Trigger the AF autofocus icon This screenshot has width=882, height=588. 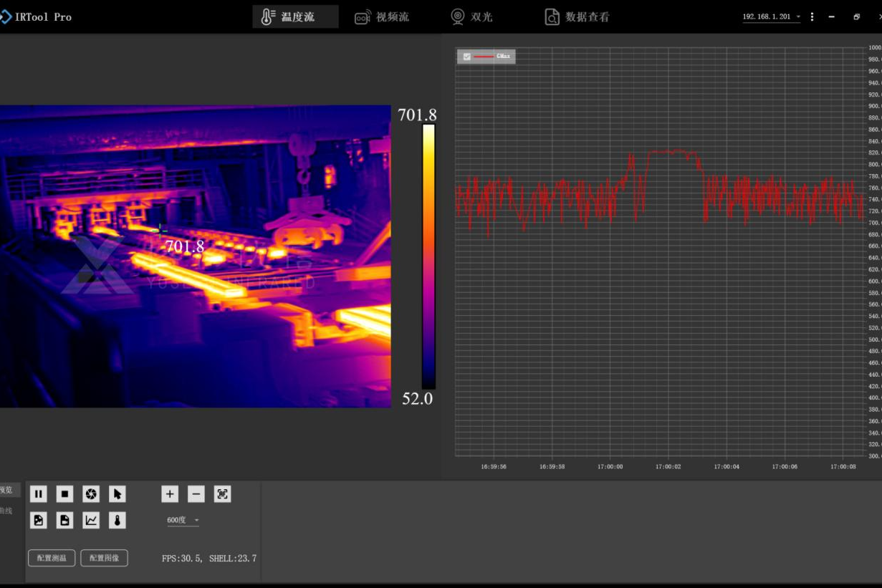point(223,494)
